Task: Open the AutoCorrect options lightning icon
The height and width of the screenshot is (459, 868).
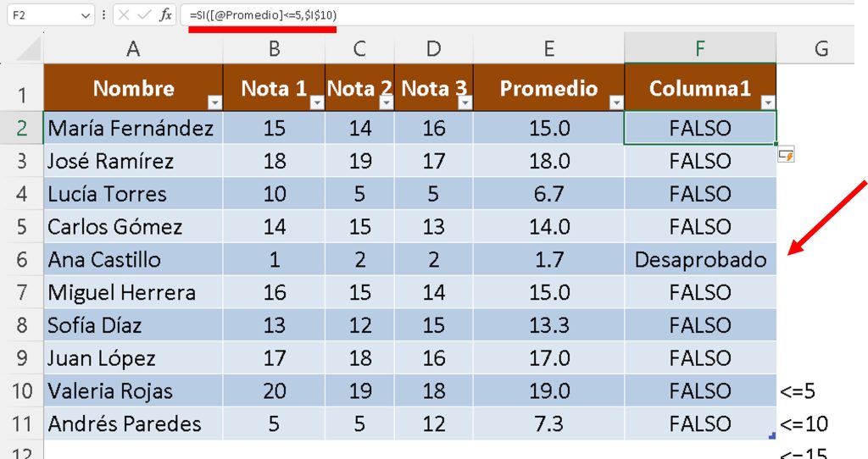Action: pyautogui.click(x=786, y=154)
